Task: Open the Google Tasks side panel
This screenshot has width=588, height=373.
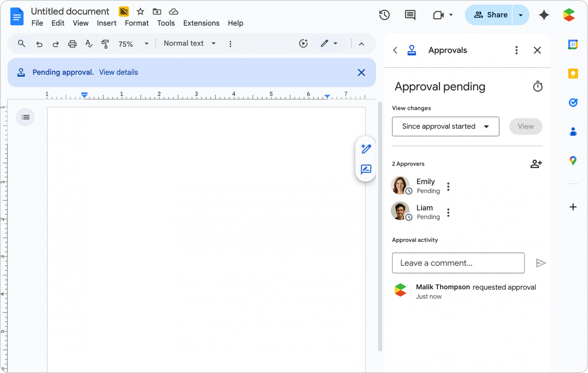Action: coord(573,102)
